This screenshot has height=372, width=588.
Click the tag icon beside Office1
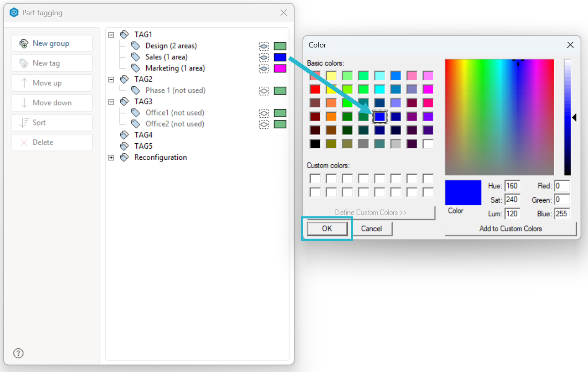[136, 113]
